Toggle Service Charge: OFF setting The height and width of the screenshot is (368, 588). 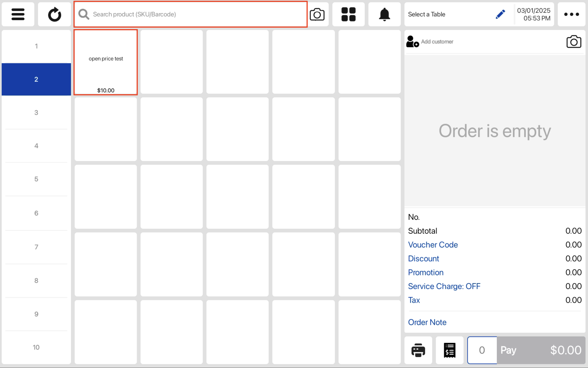tap(444, 286)
